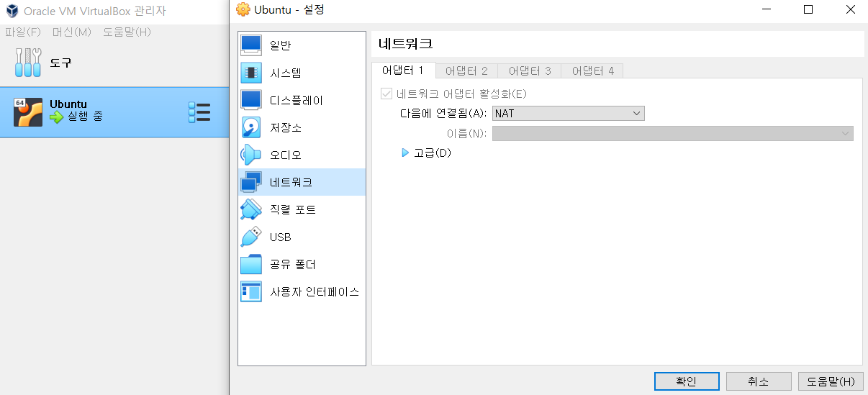Image resolution: width=868 pixels, height=395 pixels.
Task: Open the 도움말(H) menu in Manager
Action: tap(127, 32)
